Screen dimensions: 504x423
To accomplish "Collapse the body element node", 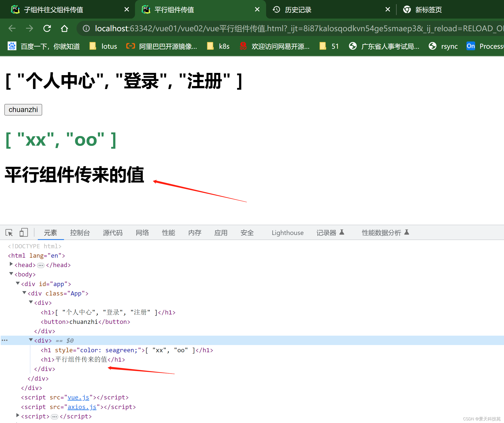I will [x=11, y=274].
